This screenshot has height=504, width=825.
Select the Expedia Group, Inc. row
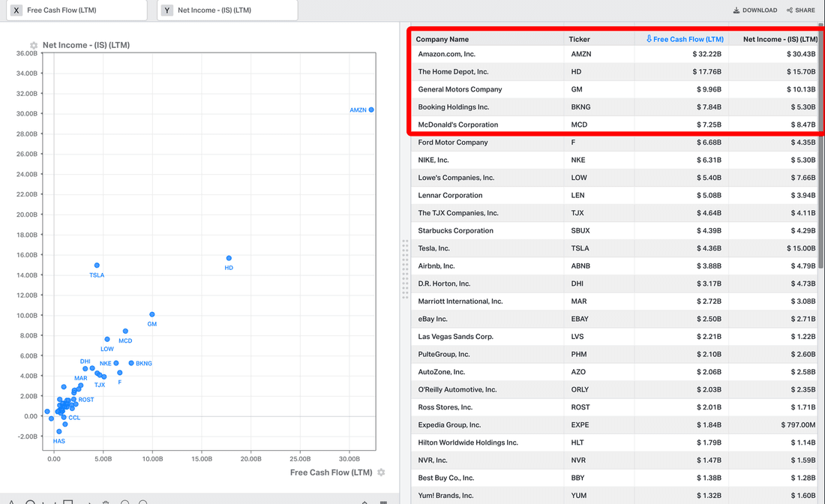tap(614, 425)
